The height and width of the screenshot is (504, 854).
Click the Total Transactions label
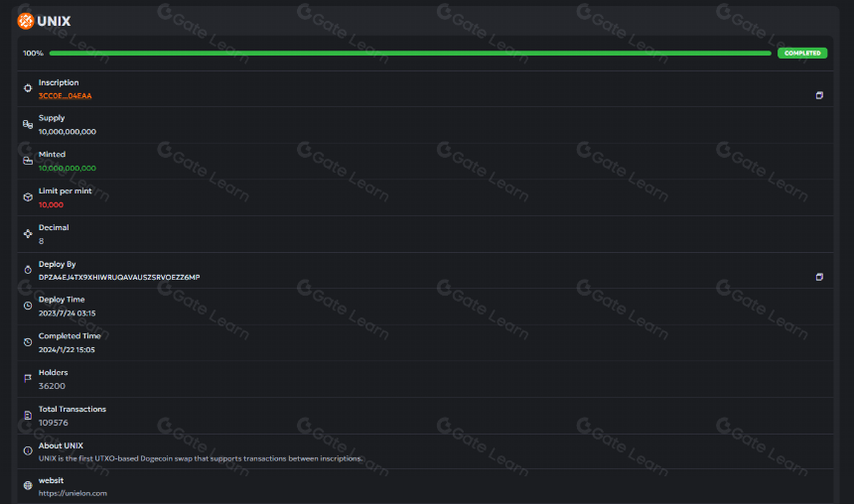(71, 409)
